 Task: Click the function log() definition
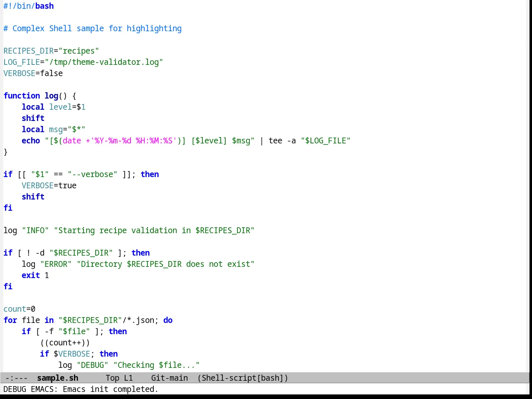[x=40, y=96]
